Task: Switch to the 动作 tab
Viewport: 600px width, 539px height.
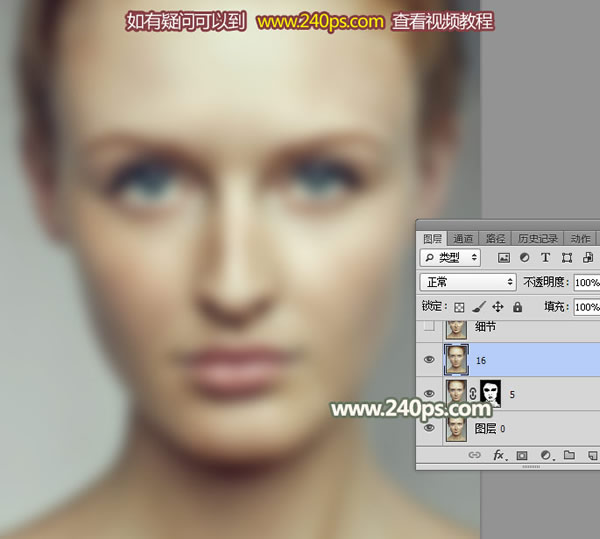Action: (x=580, y=239)
